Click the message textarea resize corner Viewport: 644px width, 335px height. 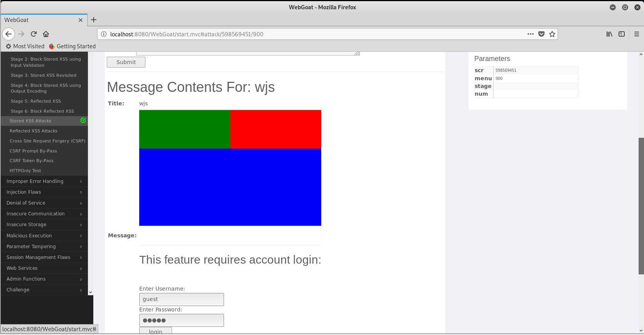click(x=357, y=53)
